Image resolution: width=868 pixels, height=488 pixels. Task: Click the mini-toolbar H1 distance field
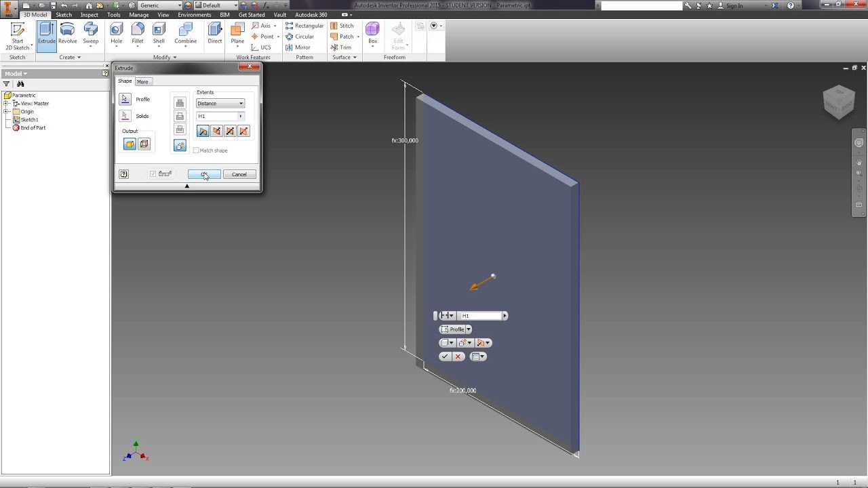click(481, 316)
